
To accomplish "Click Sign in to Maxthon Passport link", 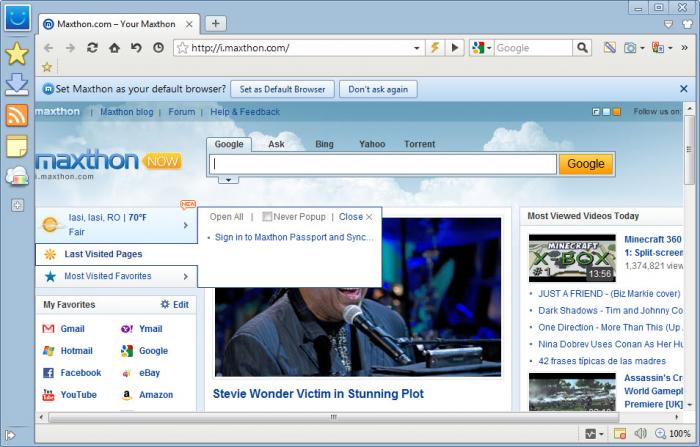I will pyautogui.click(x=294, y=237).
